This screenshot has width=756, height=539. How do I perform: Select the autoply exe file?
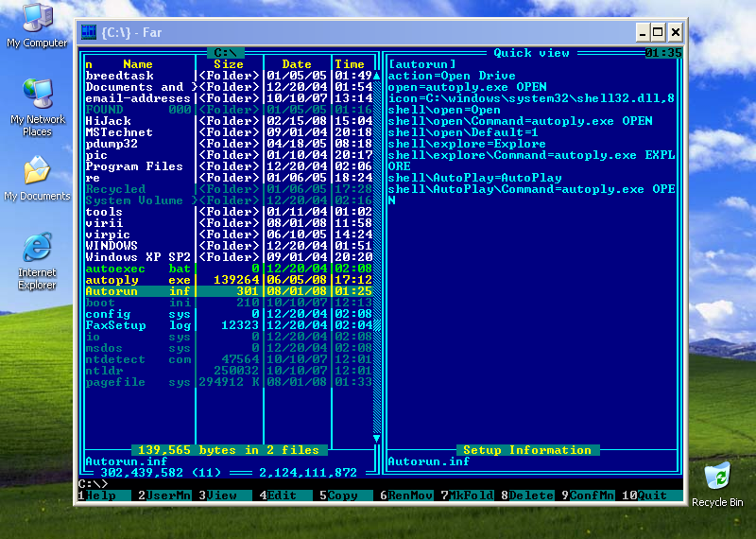229,280
